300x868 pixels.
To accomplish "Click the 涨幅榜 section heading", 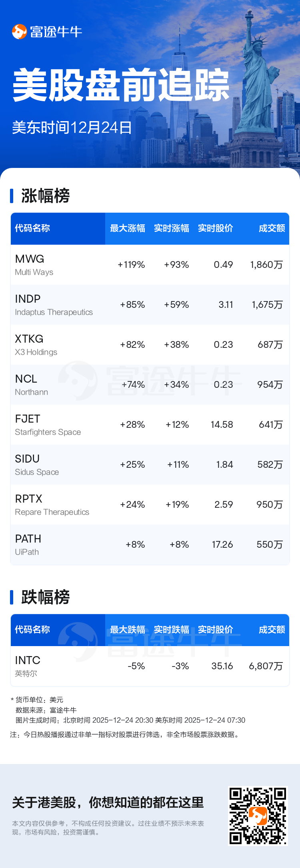I will point(45,196).
